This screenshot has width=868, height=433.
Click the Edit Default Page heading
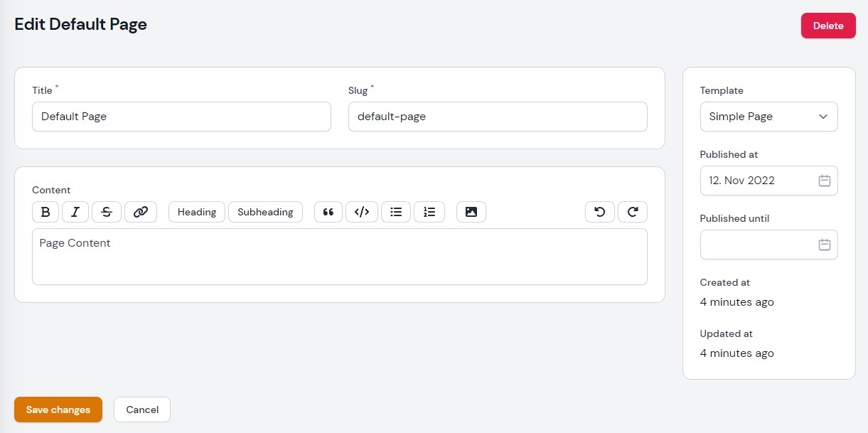[x=81, y=24]
